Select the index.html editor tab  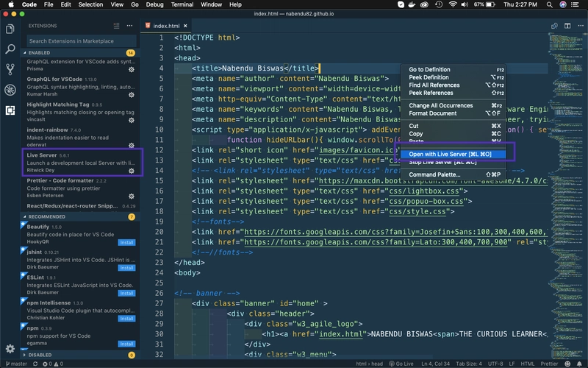point(166,26)
